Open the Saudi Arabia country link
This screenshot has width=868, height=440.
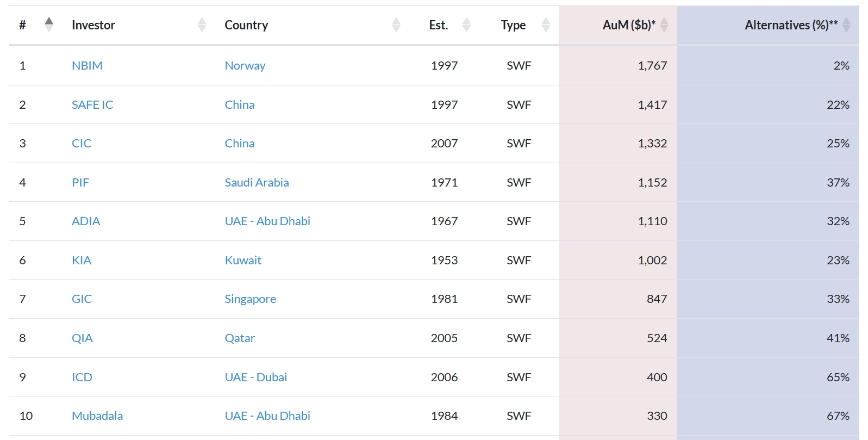(x=257, y=183)
